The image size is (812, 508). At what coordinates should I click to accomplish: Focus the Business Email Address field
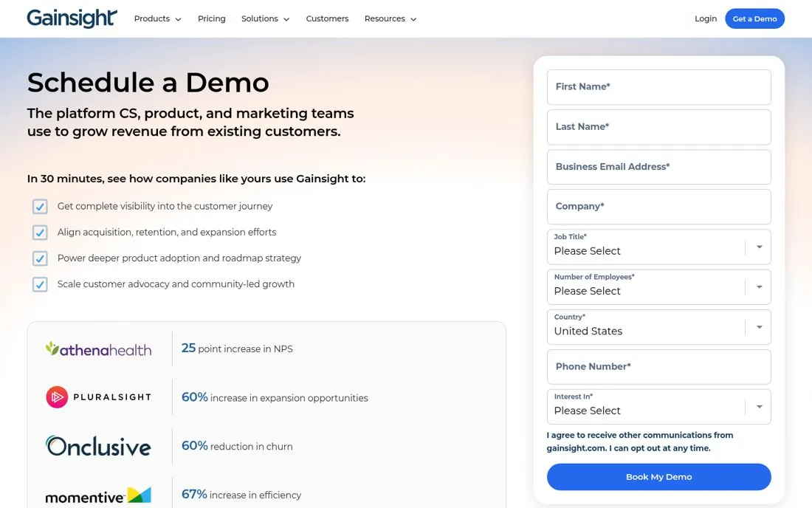click(x=658, y=167)
